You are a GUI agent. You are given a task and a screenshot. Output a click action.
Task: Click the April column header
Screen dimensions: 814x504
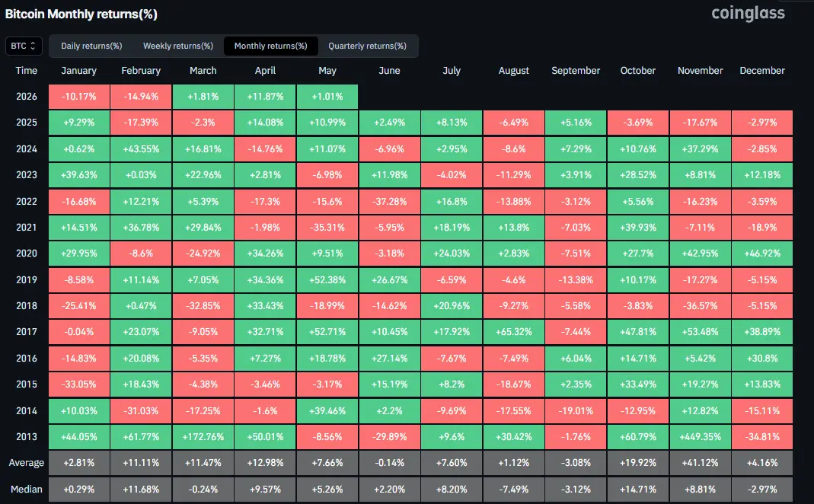(x=265, y=71)
